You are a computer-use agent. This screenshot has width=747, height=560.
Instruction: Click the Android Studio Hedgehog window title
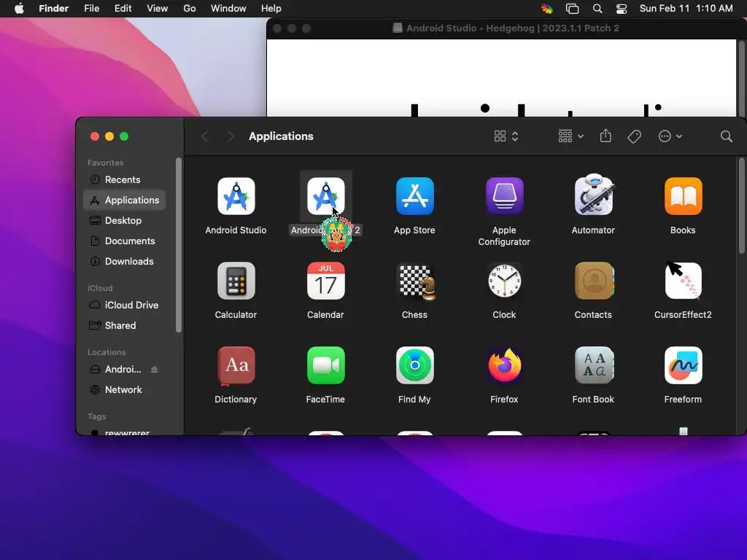click(x=513, y=28)
